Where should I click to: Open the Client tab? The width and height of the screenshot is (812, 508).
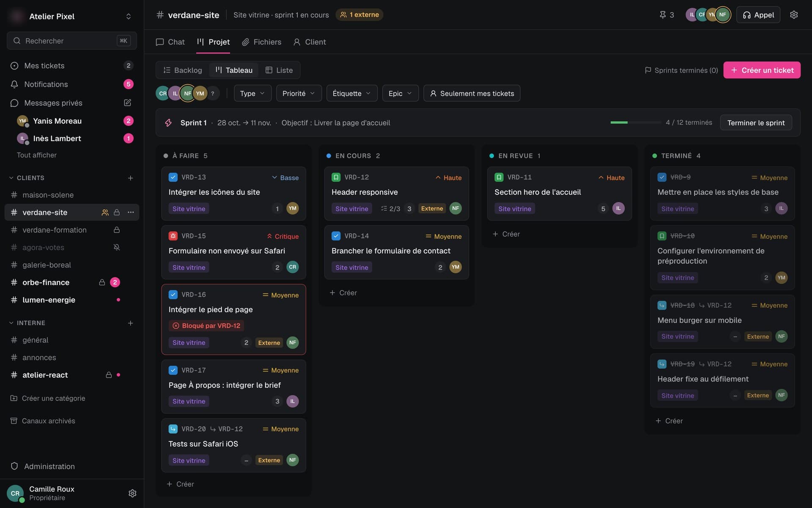(x=310, y=42)
